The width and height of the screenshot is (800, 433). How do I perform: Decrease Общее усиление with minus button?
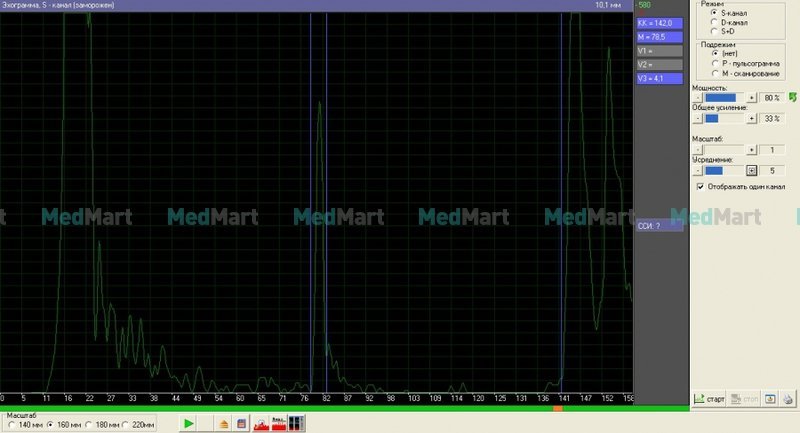(697, 118)
